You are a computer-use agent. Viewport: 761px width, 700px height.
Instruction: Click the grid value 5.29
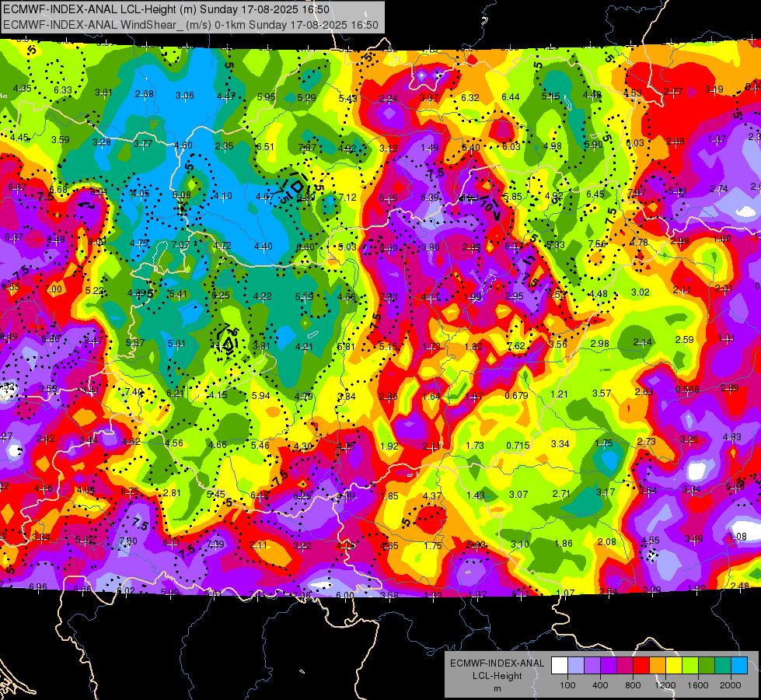point(307,98)
